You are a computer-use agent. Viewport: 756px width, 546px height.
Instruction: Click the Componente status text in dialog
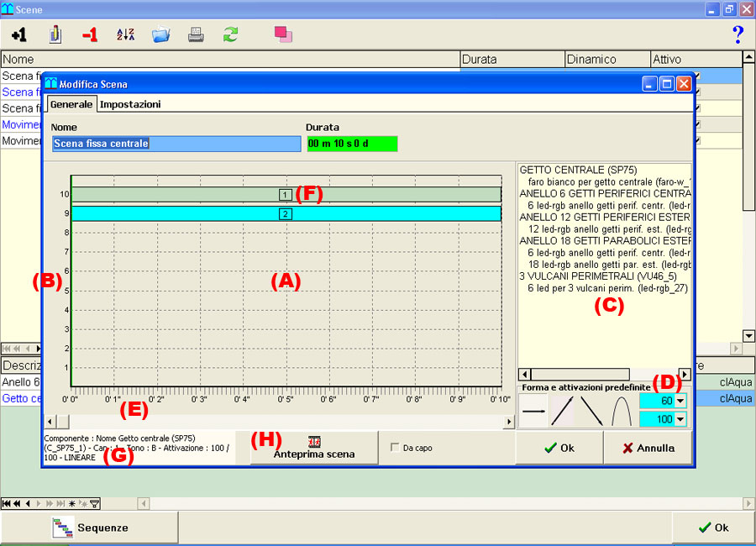click(139, 448)
